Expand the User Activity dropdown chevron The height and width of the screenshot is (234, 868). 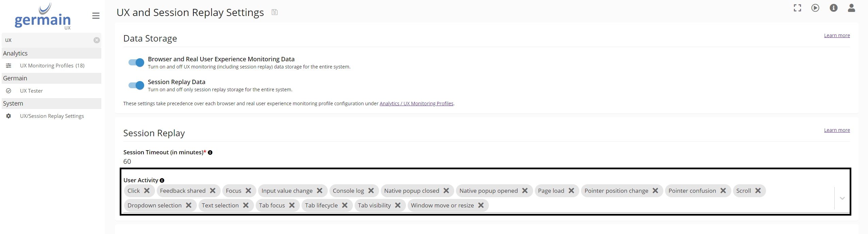(842, 198)
